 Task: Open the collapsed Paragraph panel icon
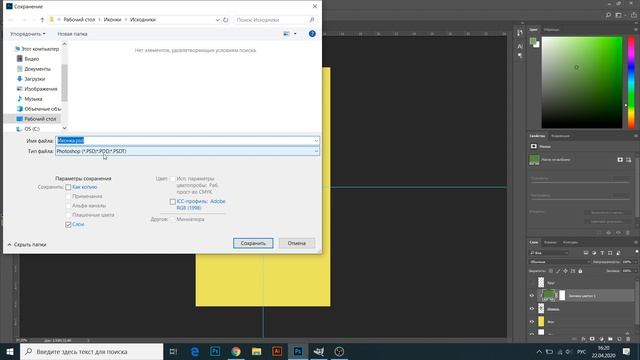tap(520, 55)
